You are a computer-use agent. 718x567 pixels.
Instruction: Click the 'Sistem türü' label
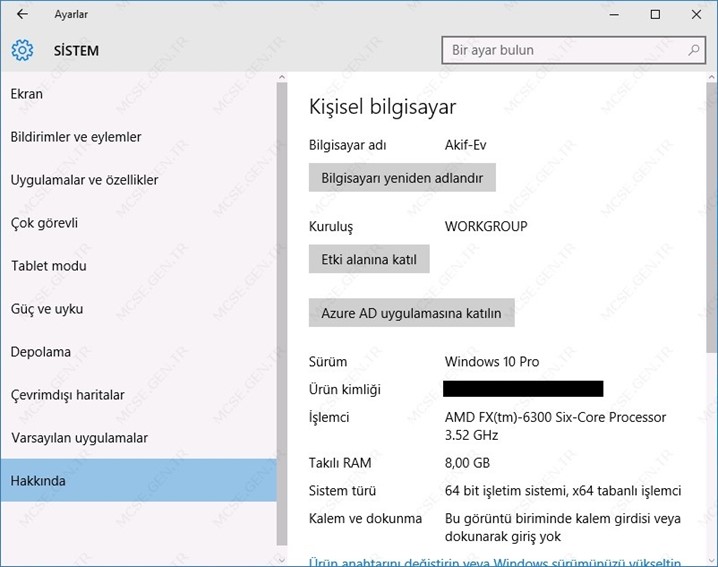pos(342,491)
